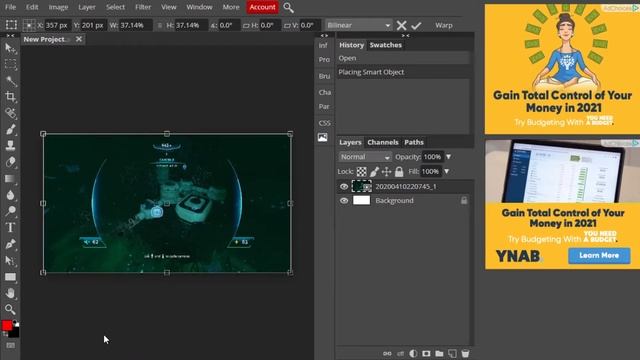
Task: Select the Rectangle shape tool
Action: (10, 277)
